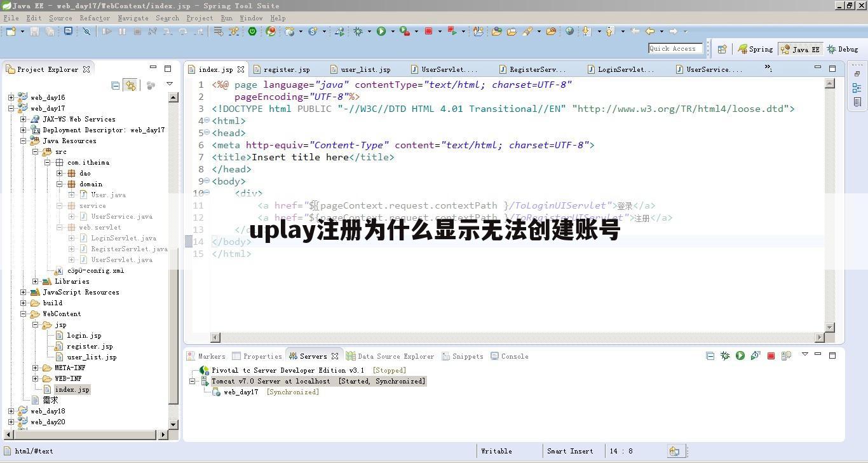The height and width of the screenshot is (463, 868).
Task: Click the Smart Insert status bar field
Action: pos(570,451)
